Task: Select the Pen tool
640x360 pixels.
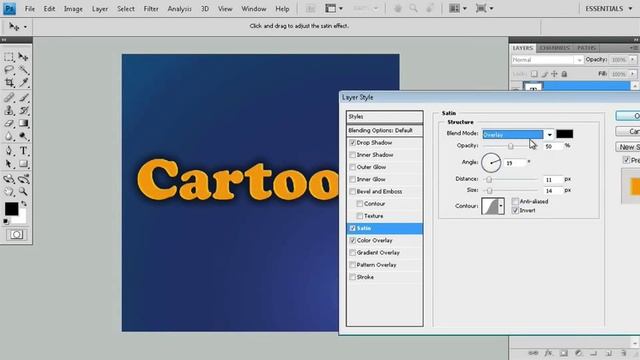Action: 9,151
